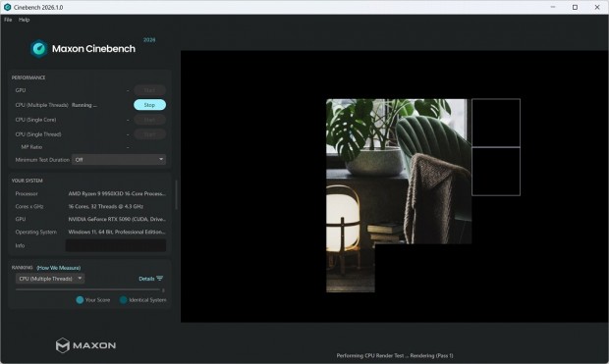
Task: Open the How We Measure link
Action: click(59, 268)
